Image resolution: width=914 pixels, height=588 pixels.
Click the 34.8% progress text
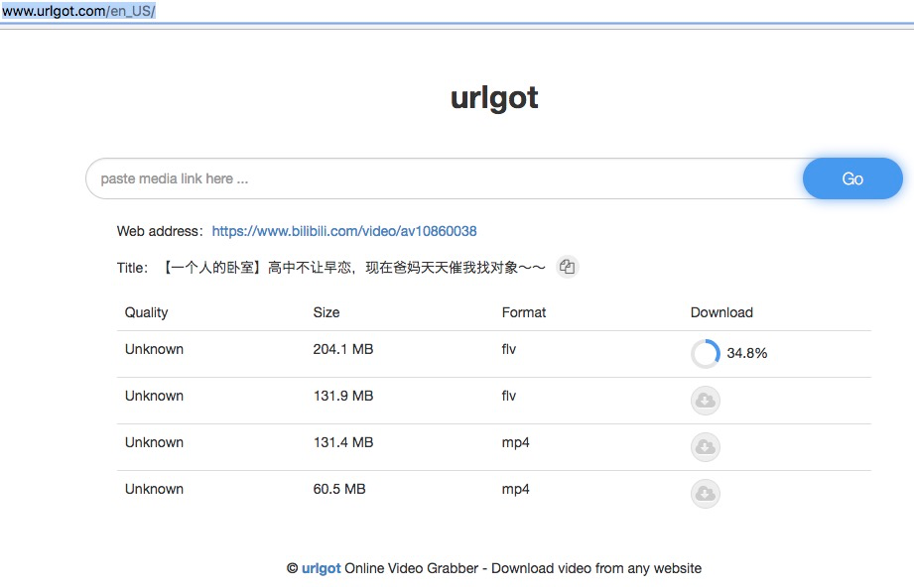click(x=746, y=353)
